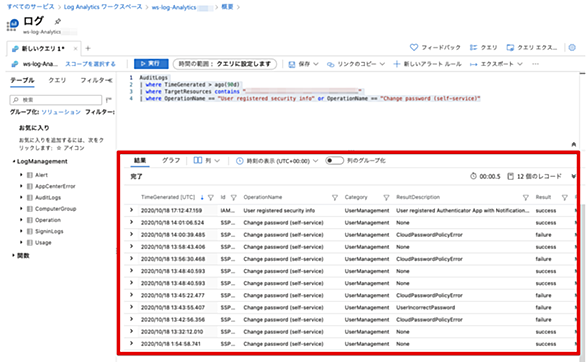Switch to the フィルター side tab
586x362 pixels.
[x=93, y=80]
